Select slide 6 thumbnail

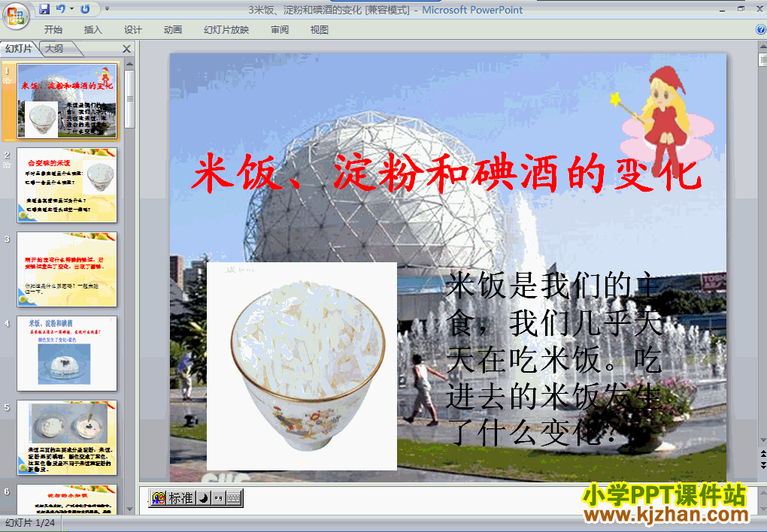coord(68,499)
